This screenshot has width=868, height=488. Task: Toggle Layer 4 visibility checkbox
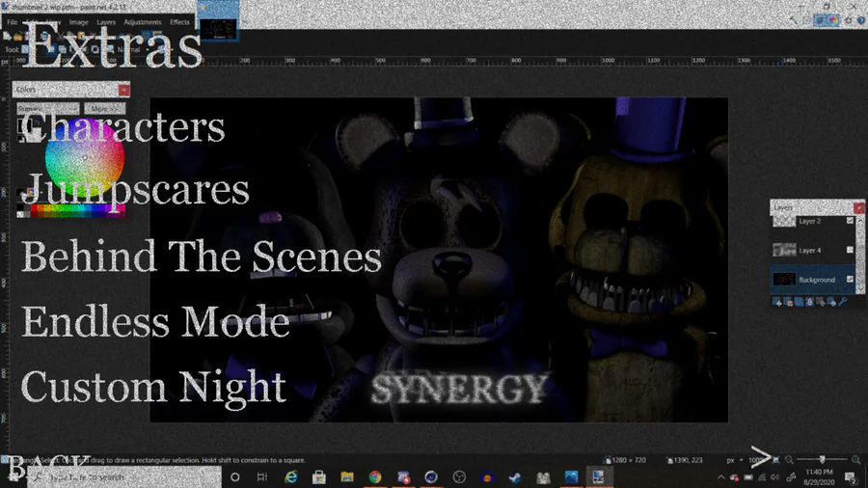pyautogui.click(x=850, y=250)
